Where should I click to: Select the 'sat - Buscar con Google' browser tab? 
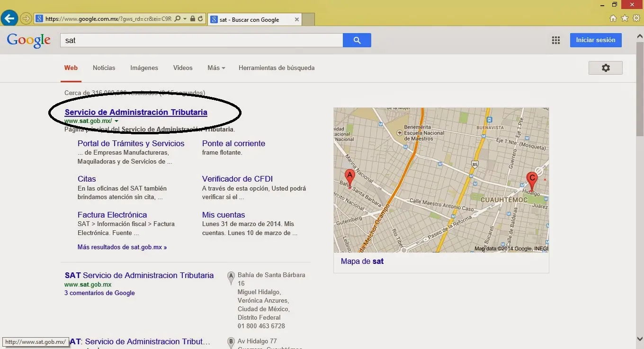coord(255,19)
